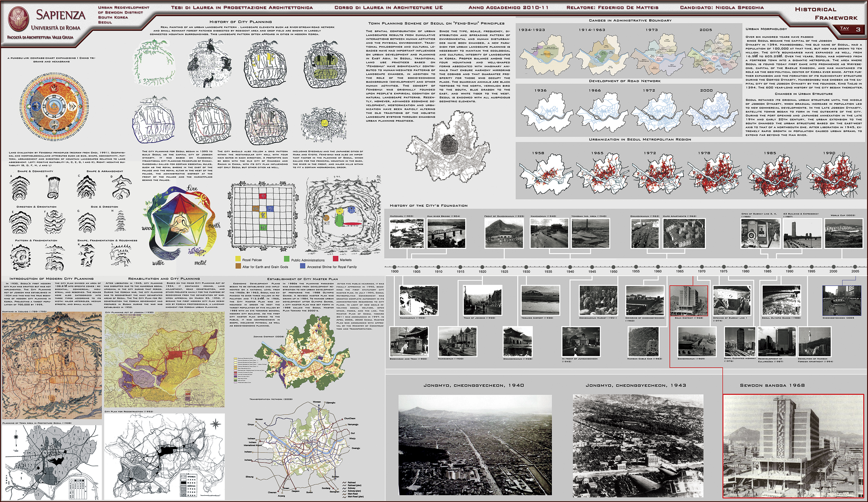The height and width of the screenshot is (502, 868).
Task: Open the Yongsan Ind. Area (1940) photo
Action: click(x=590, y=233)
